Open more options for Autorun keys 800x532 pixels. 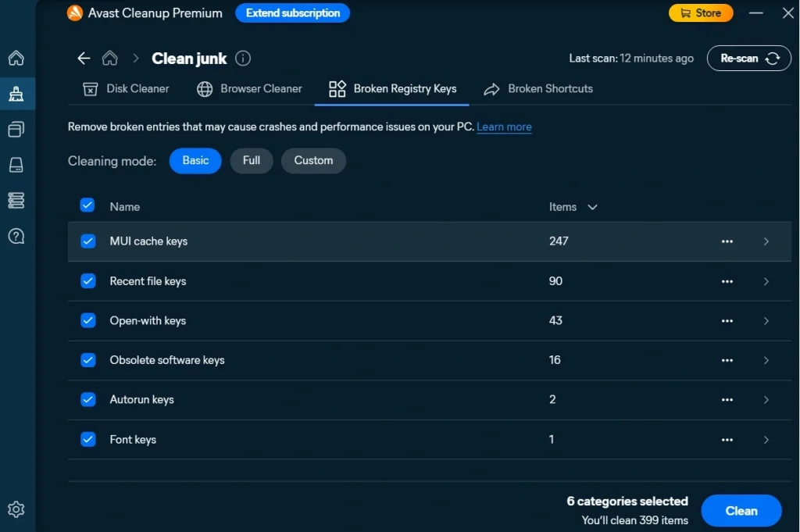pos(727,400)
